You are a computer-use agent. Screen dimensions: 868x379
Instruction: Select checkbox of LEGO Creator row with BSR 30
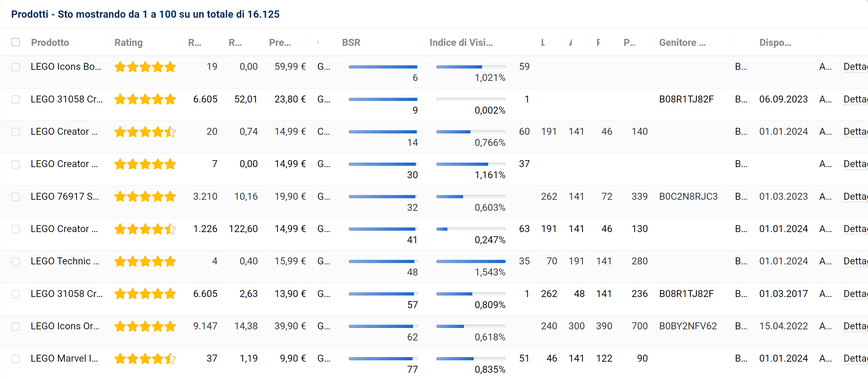pos(16,164)
